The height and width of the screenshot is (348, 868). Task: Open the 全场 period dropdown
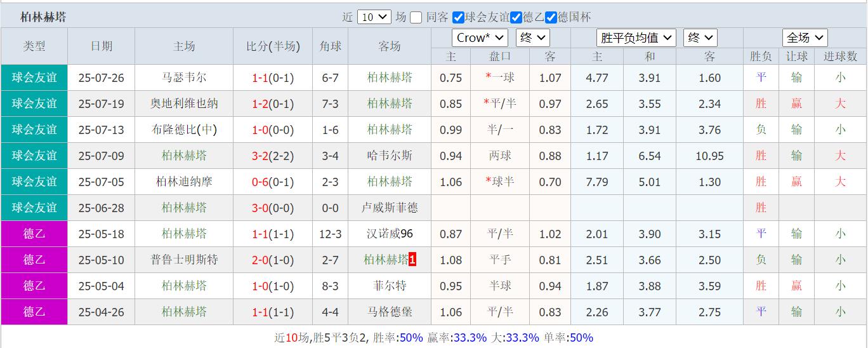805,37
